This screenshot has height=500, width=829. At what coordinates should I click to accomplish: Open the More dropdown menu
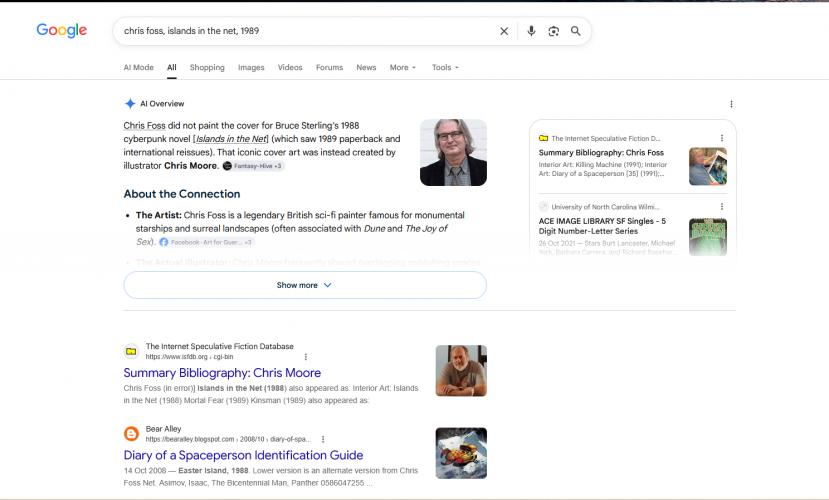pyautogui.click(x=403, y=68)
